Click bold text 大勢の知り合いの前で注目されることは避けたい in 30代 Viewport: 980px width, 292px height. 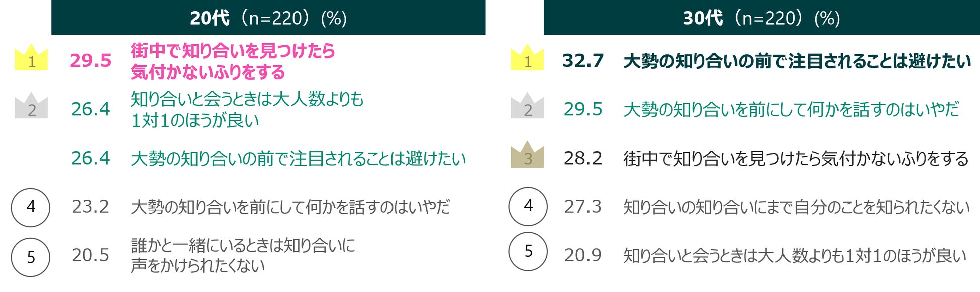click(x=797, y=61)
